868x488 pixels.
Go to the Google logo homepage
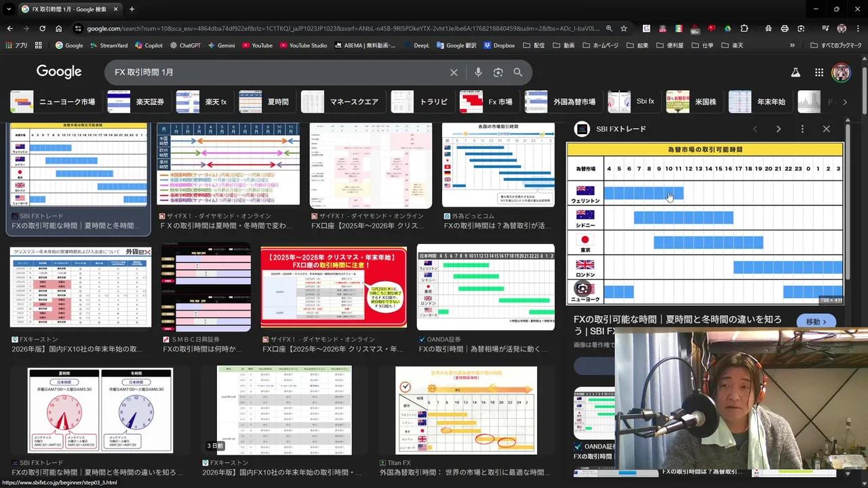coord(59,72)
